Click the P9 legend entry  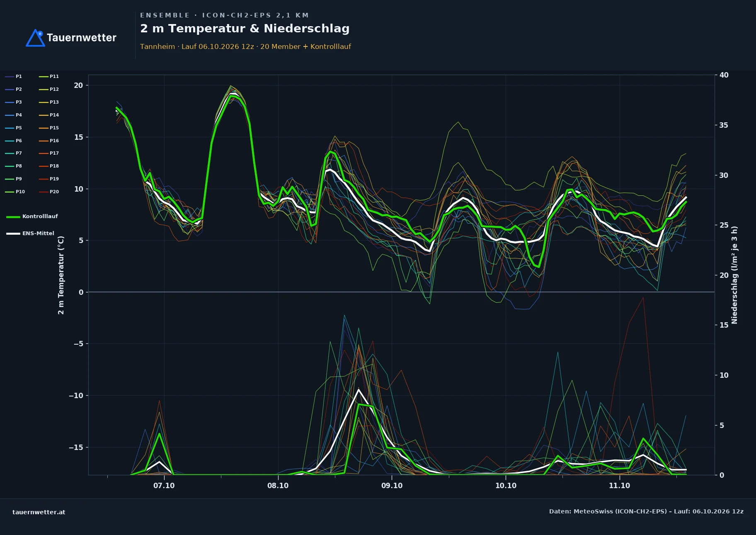pyautogui.click(x=13, y=179)
